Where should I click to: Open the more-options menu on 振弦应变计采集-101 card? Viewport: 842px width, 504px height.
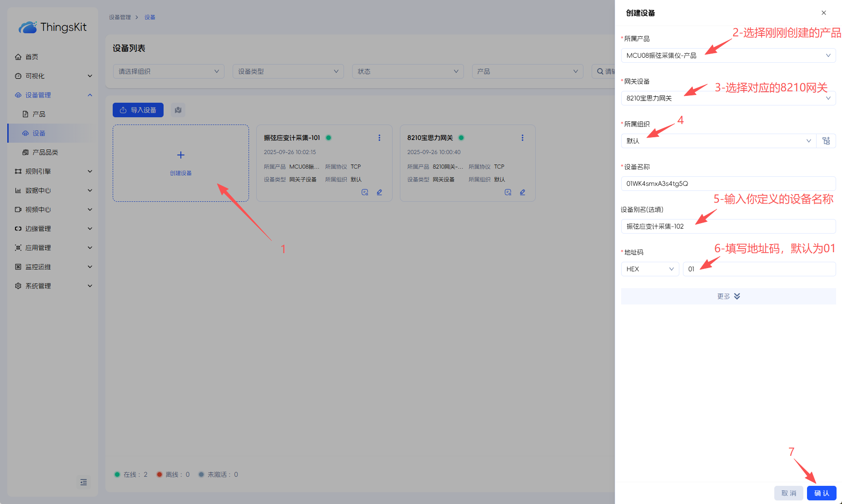[x=379, y=138]
